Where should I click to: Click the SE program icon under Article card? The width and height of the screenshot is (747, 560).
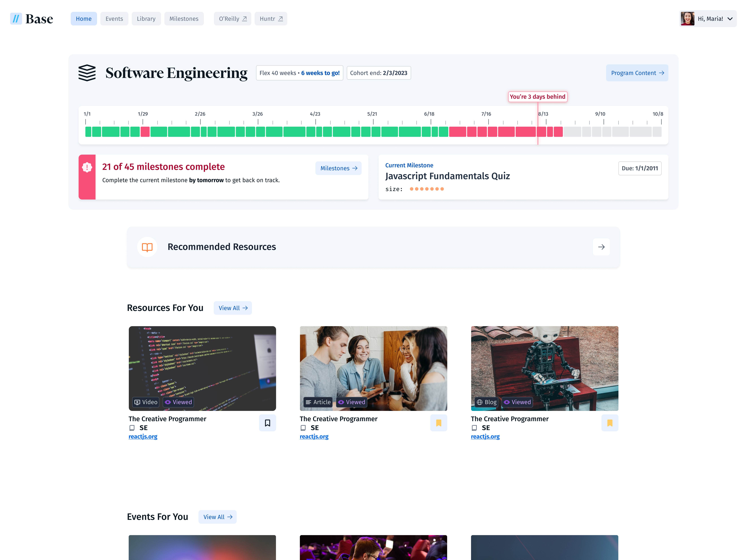(303, 428)
